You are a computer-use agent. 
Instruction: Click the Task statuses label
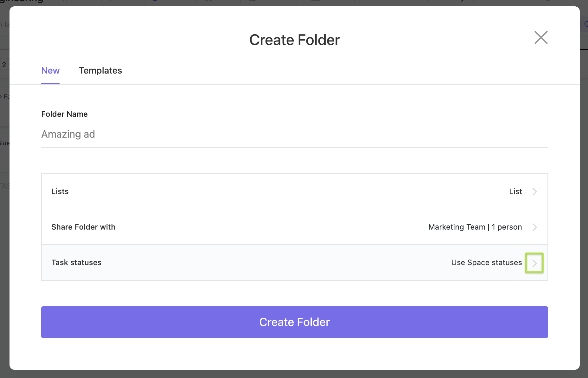coord(76,263)
